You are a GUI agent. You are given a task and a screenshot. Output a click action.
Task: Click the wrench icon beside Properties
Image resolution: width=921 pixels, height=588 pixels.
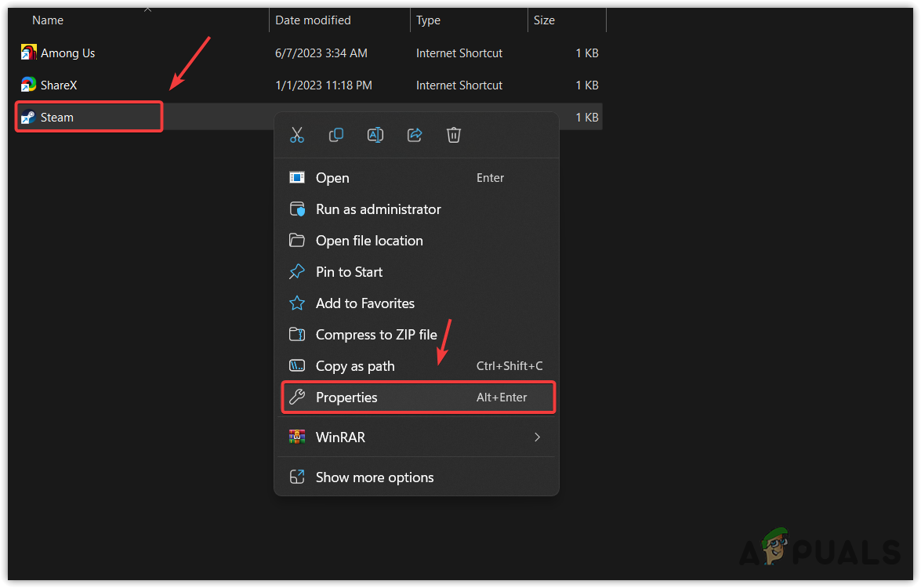pyautogui.click(x=297, y=397)
